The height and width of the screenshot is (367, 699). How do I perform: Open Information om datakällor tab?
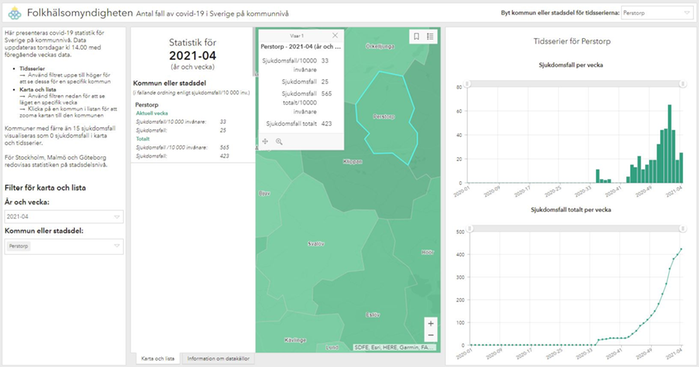point(218,359)
